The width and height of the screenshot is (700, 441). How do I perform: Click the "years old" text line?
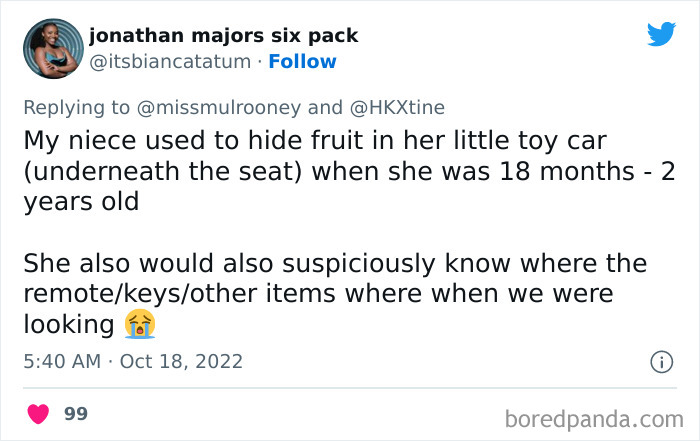[80, 201]
